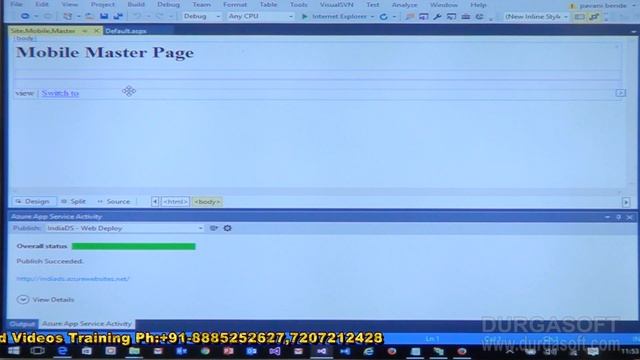Open the Analyze menu
640x360 pixels.
[404, 5]
